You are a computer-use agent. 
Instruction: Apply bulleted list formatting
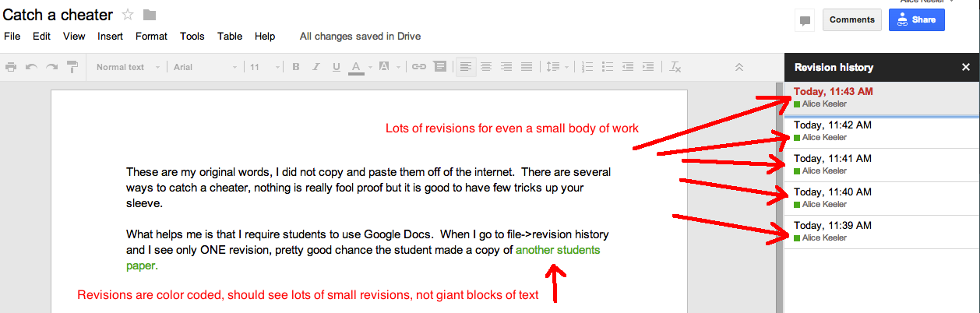point(608,67)
